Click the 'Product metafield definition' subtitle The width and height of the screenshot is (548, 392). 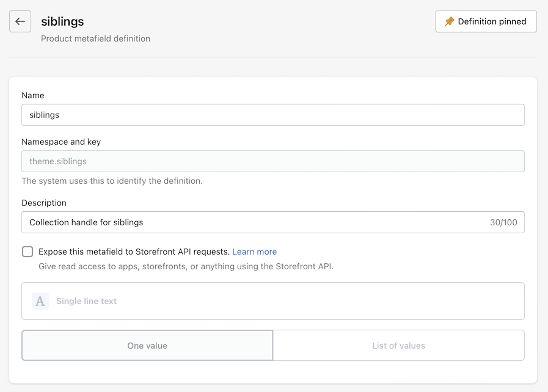click(95, 38)
